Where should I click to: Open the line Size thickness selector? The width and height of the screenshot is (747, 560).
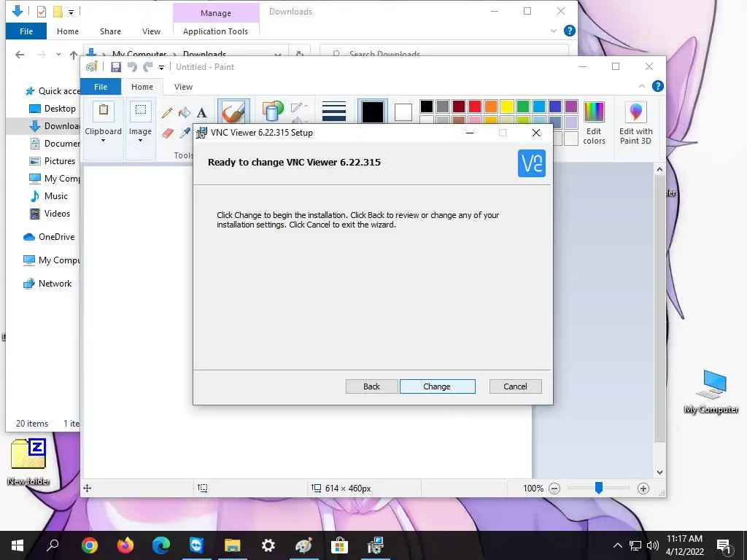334,112
